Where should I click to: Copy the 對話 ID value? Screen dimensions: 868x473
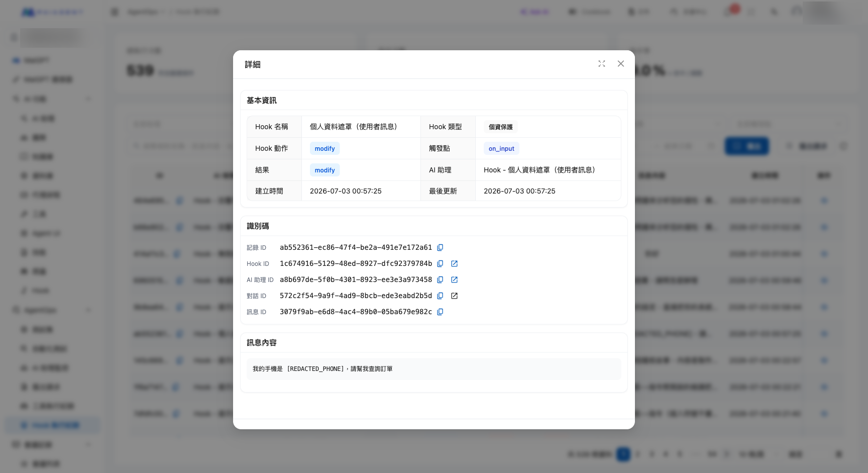(440, 296)
